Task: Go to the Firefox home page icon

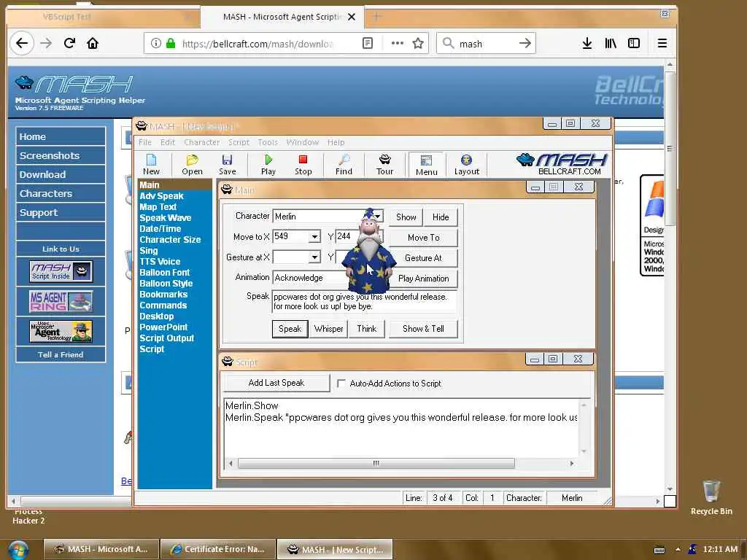Action: [93, 43]
